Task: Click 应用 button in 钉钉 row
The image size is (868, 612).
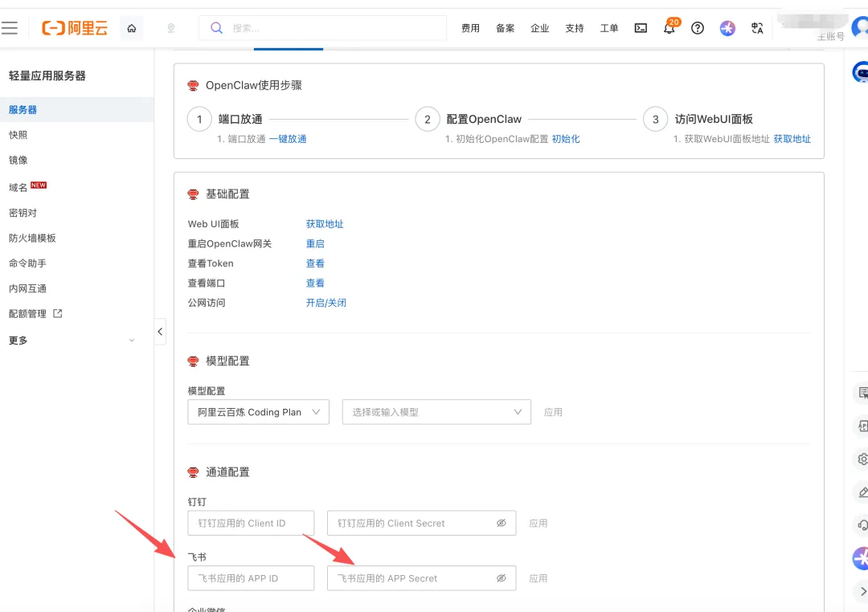Action: pos(538,523)
